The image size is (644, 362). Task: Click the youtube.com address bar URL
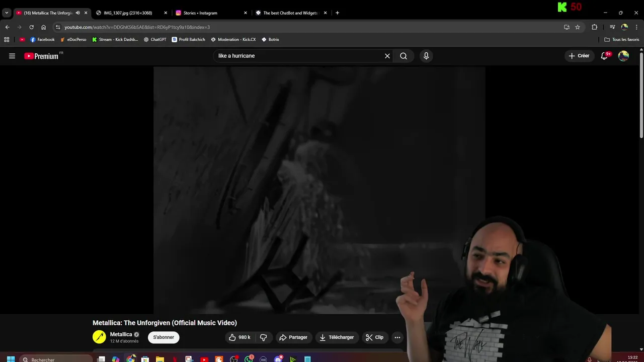pyautogui.click(x=137, y=27)
